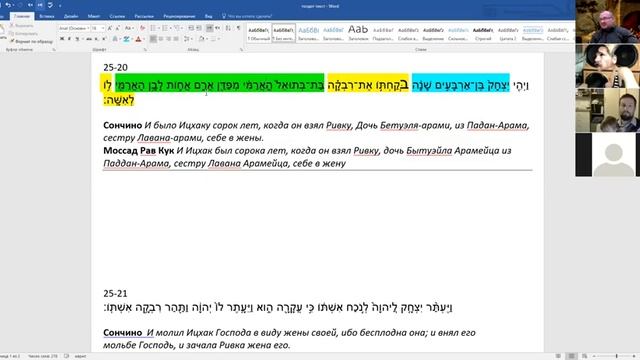Toggle bold formatting
The width and height of the screenshot is (640, 360).
coord(62,39)
